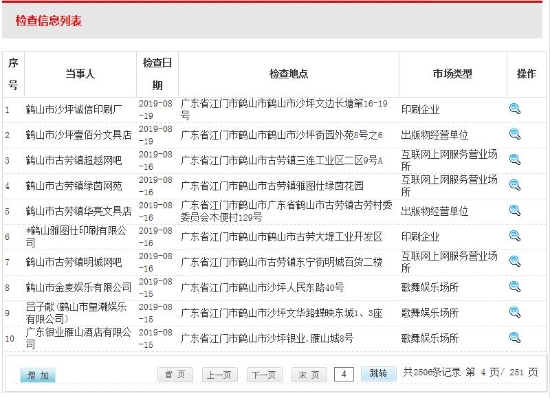Viewport: 550px width, 398px height.
Task: Click magnifier icon for 鹤山雅图仕印刷有限公司
Action: [515, 236]
